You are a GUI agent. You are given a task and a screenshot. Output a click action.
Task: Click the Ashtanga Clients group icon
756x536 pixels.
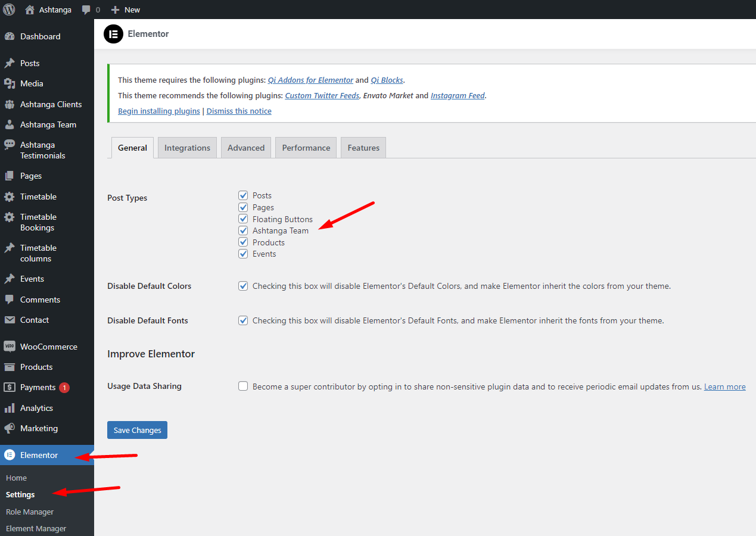point(10,104)
